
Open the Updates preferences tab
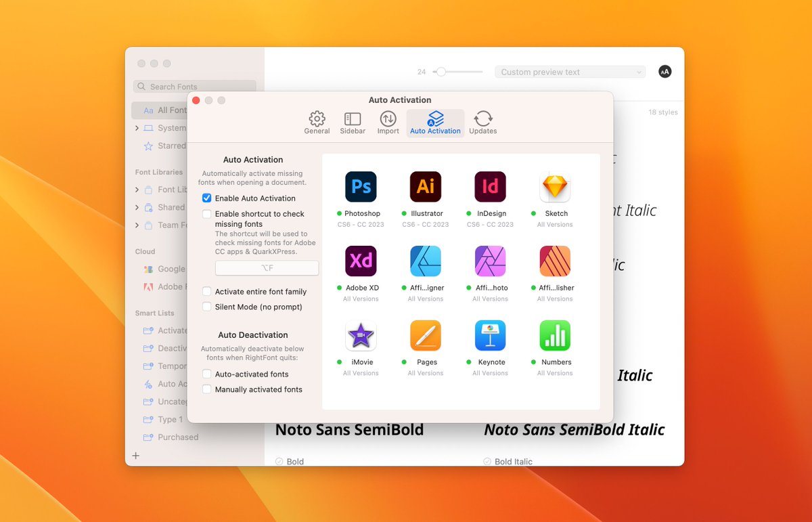(483, 123)
